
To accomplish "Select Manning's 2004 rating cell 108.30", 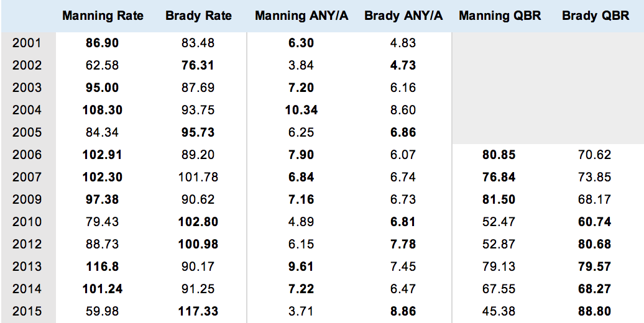I will point(103,110).
